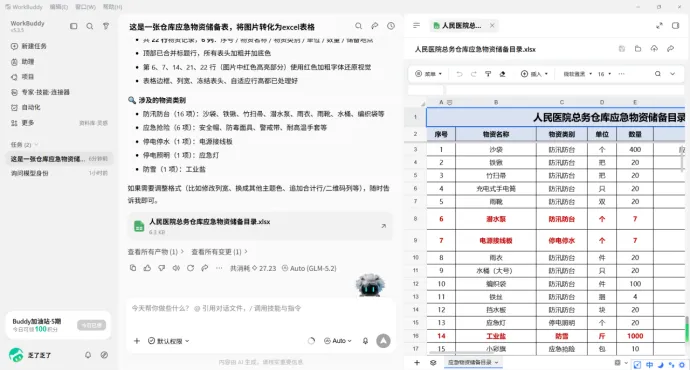Close the 人民医院总... file tab

point(492,26)
